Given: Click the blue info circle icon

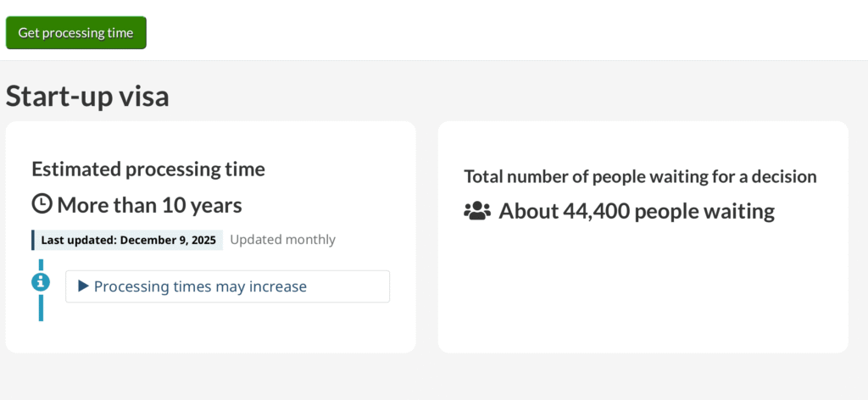Looking at the screenshot, I should point(41,282).
